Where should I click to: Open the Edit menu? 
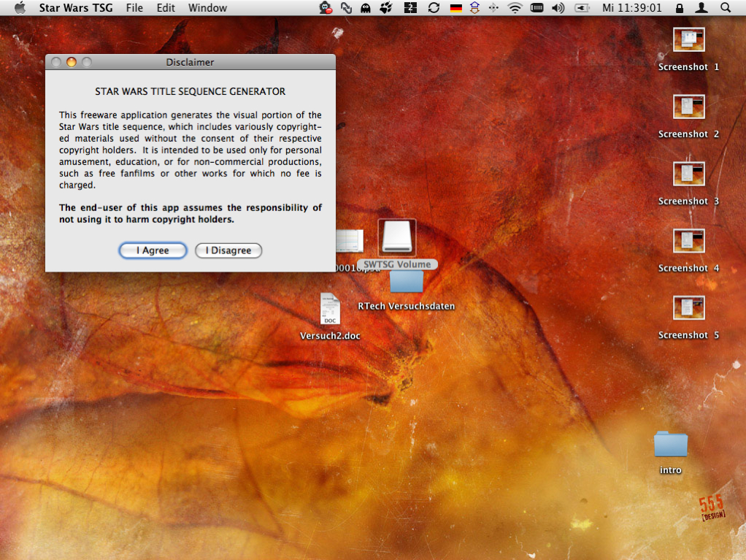(x=166, y=7)
